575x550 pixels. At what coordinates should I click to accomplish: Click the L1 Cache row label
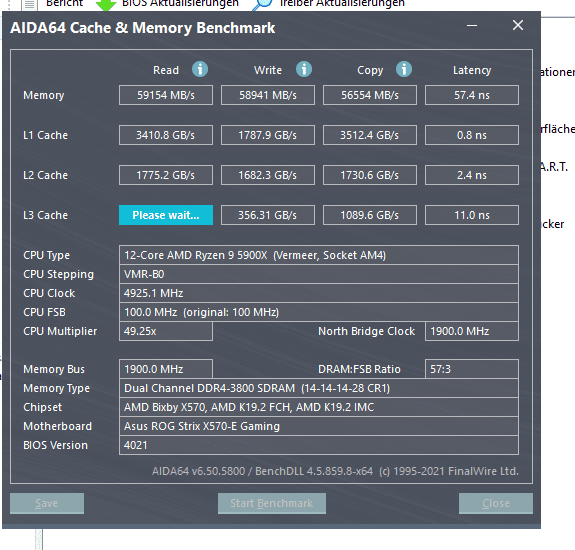pos(45,135)
